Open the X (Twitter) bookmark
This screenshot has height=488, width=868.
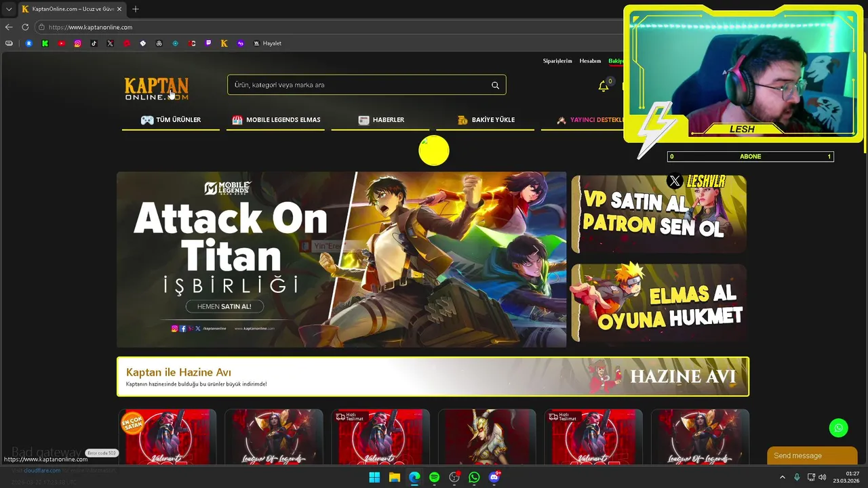[111, 43]
